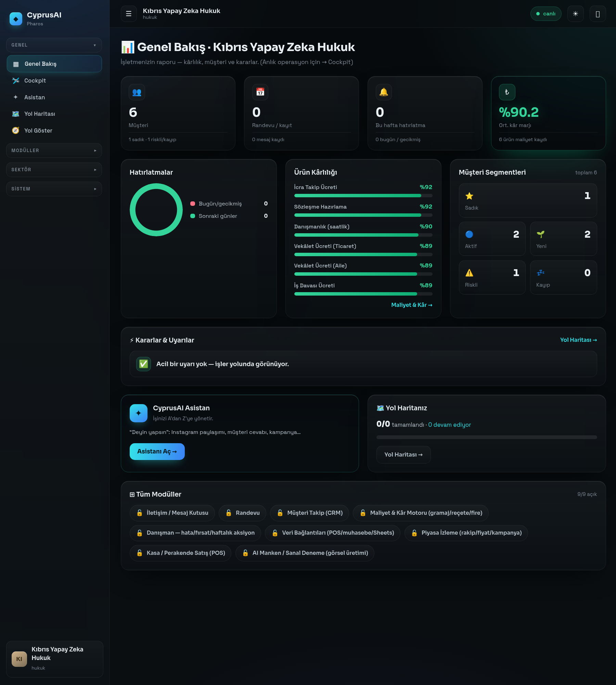Click the CyprusAI Asistan sparkle tile icon

click(x=139, y=413)
